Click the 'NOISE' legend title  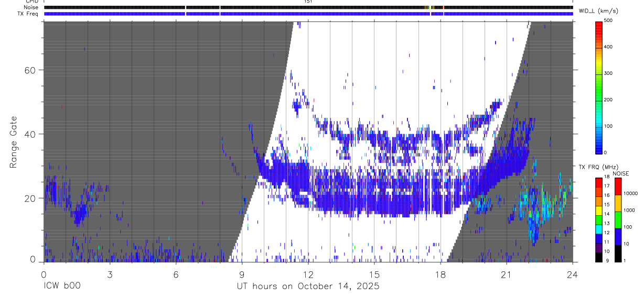click(620, 173)
